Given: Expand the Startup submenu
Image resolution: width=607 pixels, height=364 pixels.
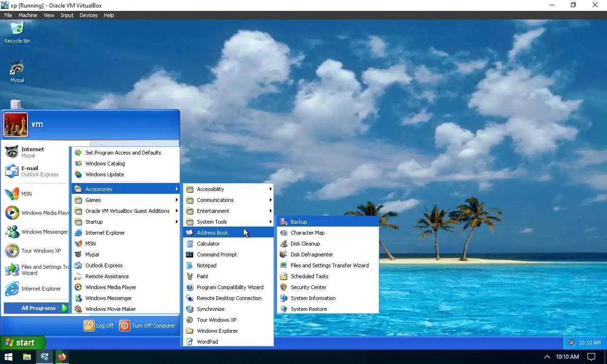Looking at the screenshot, I should pyautogui.click(x=126, y=222).
